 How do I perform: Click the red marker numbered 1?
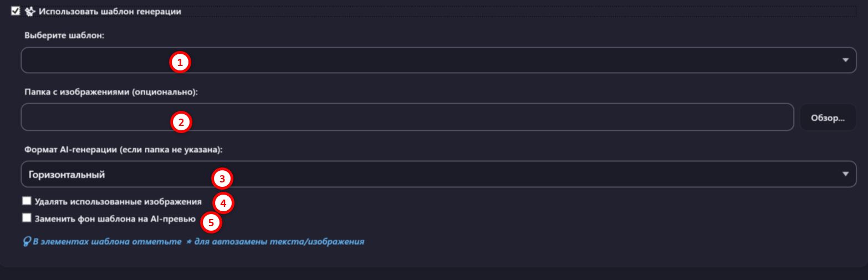click(x=180, y=63)
